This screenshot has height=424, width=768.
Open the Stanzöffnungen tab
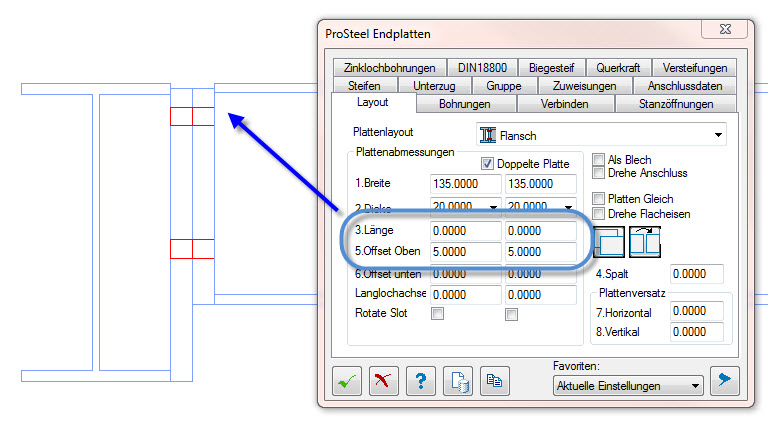[x=676, y=104]
